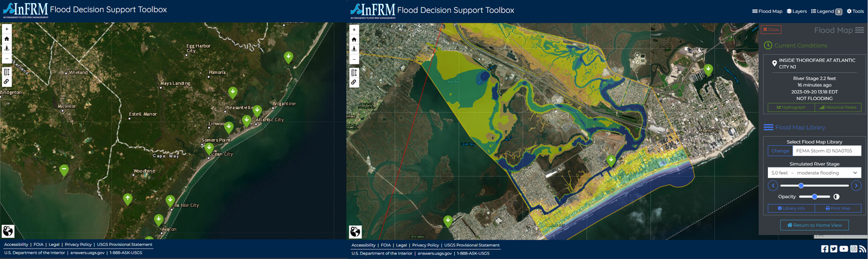The height and width of the screenshot is (259, 868).
Task: Zoom out on the right flood map
Action: 354,59
